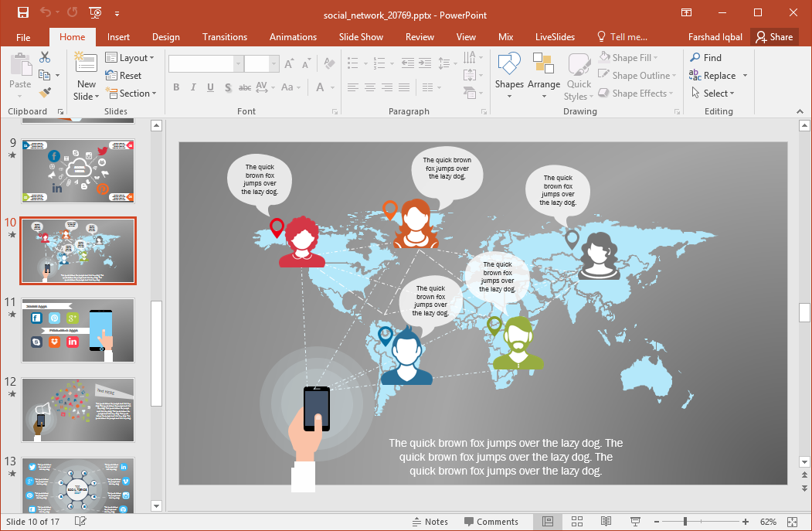Viewport: 812px width, 531px height.
Task: Toggle Reading View in status bar
Action: point(606,522)
